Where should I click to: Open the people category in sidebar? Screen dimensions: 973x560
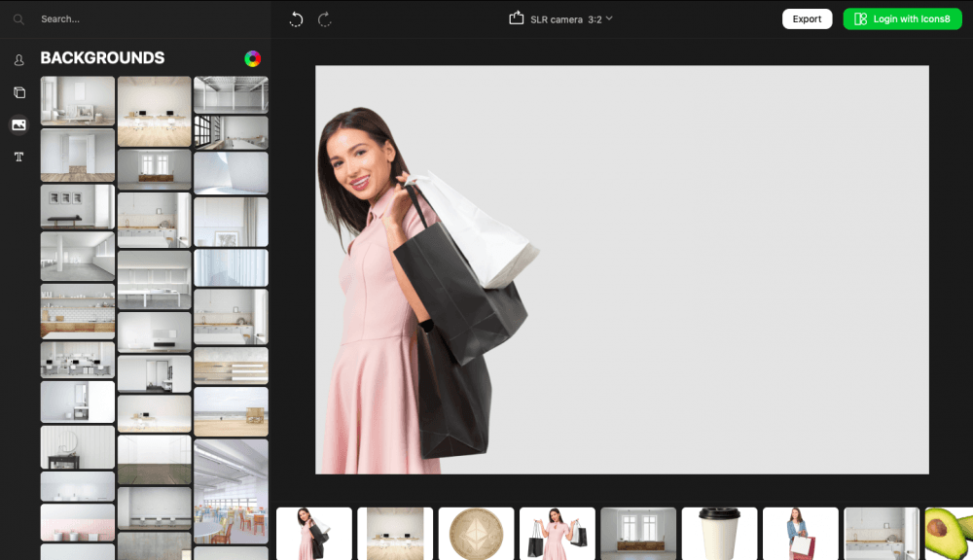click(x=18, y=60)
